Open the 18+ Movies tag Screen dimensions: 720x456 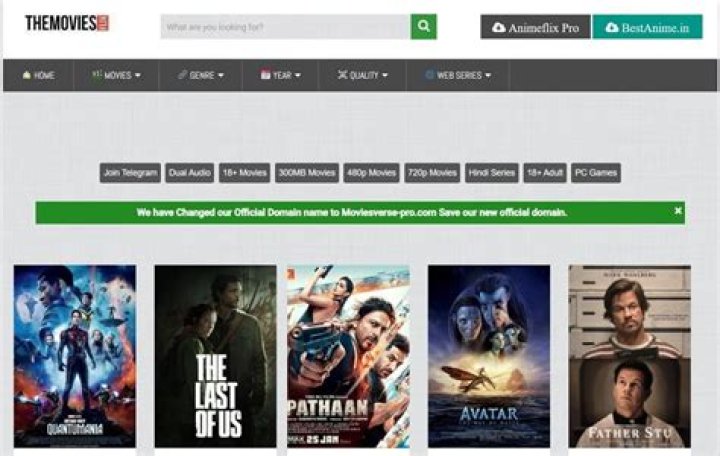tap(245, 173)
